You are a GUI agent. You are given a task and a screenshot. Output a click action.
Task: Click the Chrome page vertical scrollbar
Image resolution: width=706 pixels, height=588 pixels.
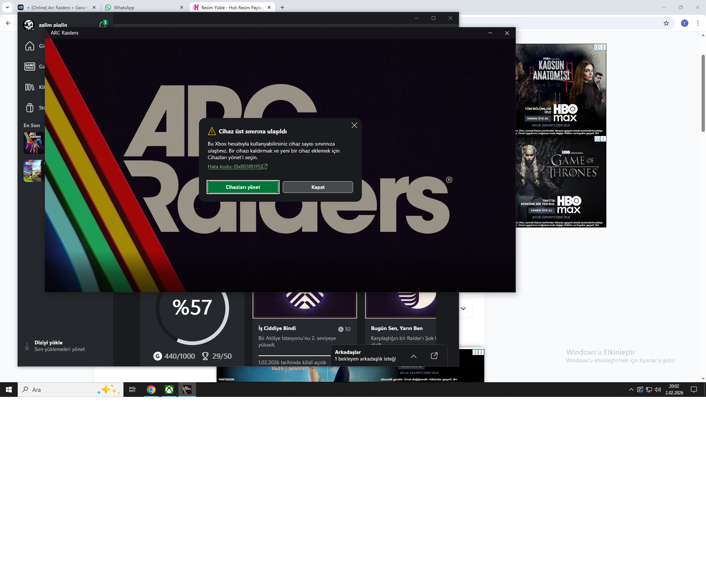[x=703, y=93]
